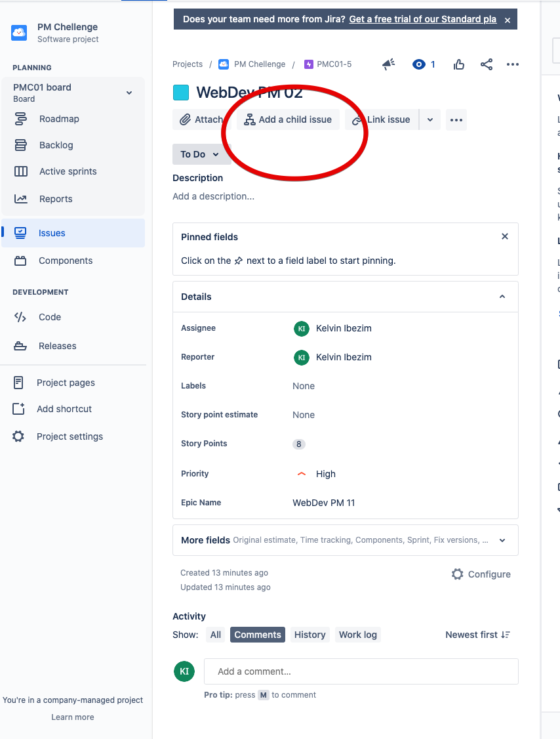Open the Releases page
Screen dimensions: 560x739
[56, 346]
